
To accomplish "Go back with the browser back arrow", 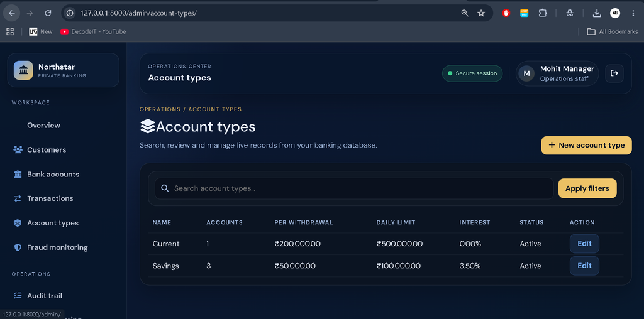I will (x=12, y=13).
